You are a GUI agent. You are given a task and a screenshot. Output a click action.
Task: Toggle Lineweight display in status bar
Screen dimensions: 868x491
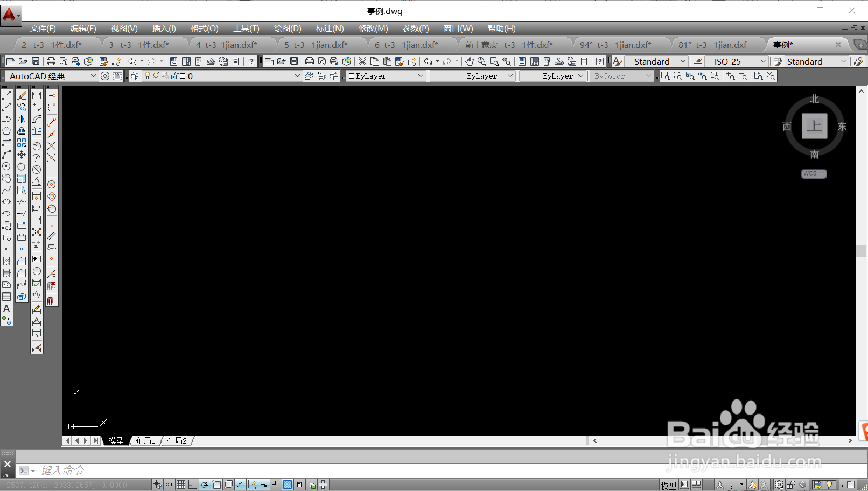pos(276,485)
